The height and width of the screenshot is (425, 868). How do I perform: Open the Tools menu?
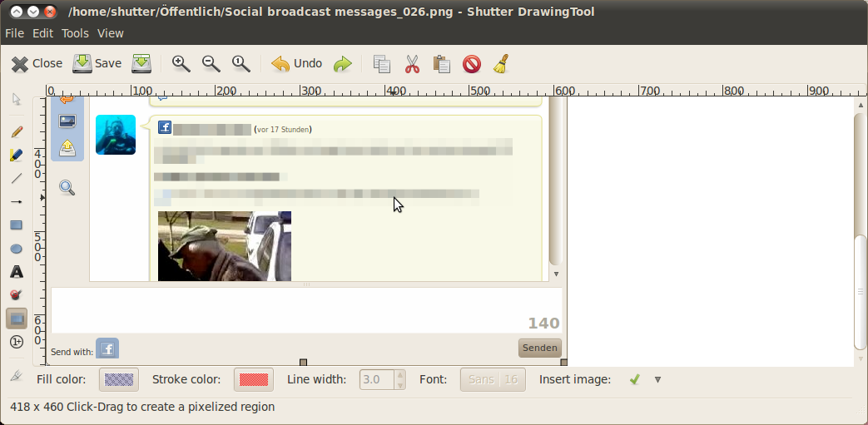[75, 33]
